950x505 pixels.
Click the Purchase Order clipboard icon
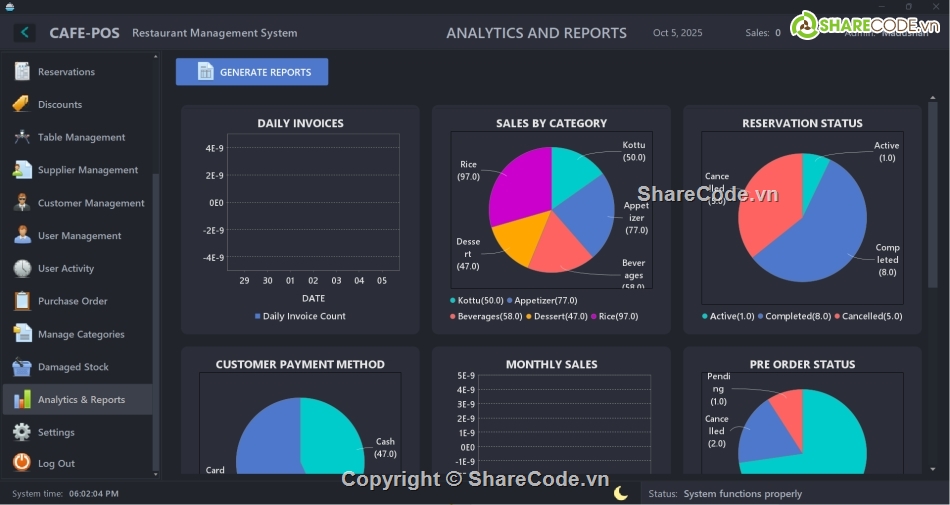[x=21, y=301]
